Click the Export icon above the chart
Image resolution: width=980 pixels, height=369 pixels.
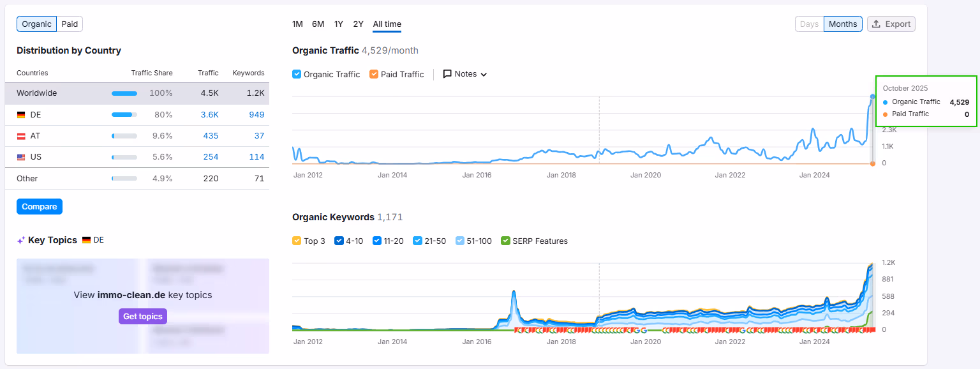pyautogui.click(x=875, y=24)
